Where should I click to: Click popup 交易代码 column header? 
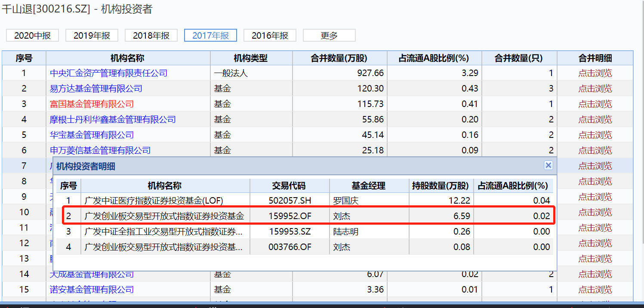290,186
